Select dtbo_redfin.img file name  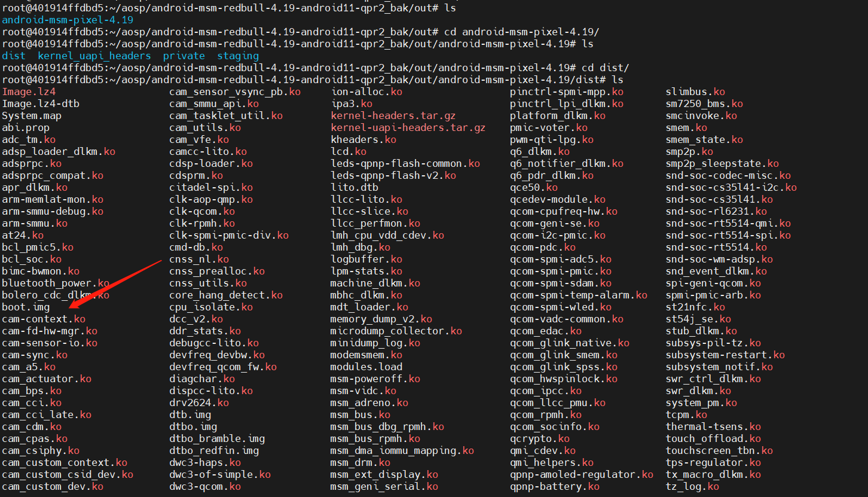[x=214, y=450]
